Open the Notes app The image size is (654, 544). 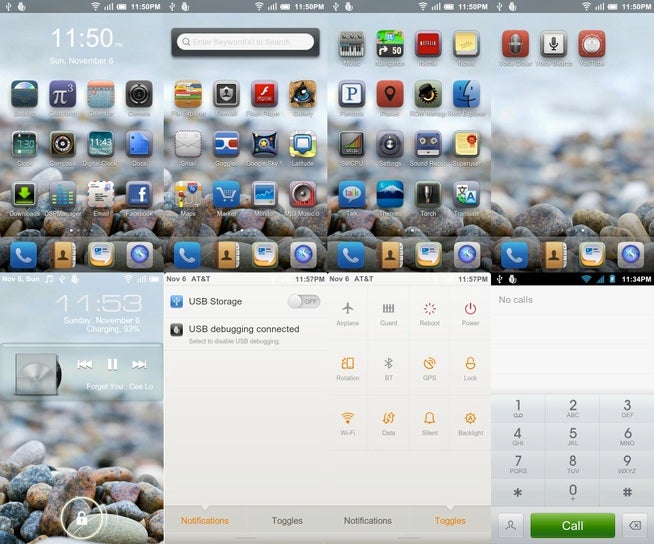tap(466, 44)
